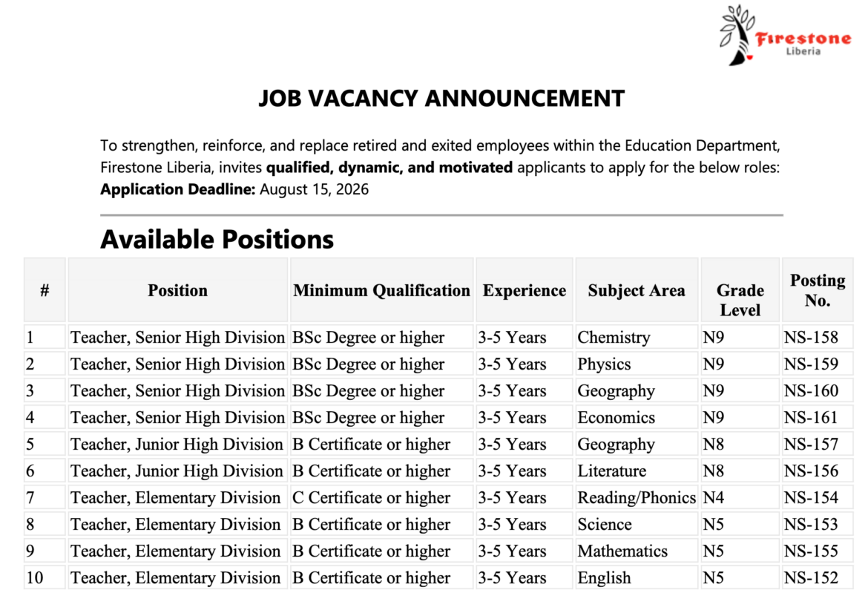Viewport: 868px width, 593px height.
Task: Select the C Certificate or higher cell
Action: point(381,497)
